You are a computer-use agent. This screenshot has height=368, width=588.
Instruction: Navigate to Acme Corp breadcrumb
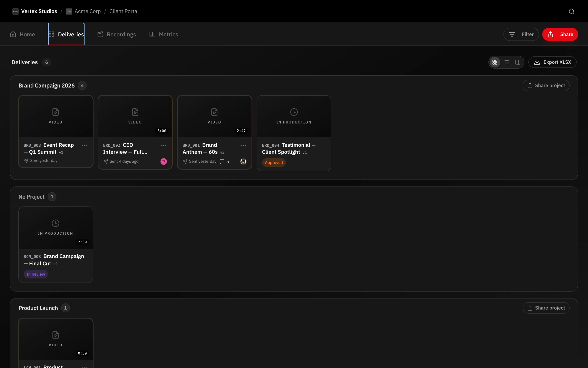[88, 11]
